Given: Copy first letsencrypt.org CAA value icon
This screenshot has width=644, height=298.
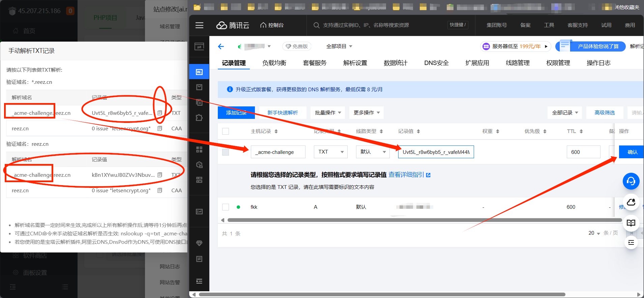Looking at the screenshot, I should click(x=160, y=128).
